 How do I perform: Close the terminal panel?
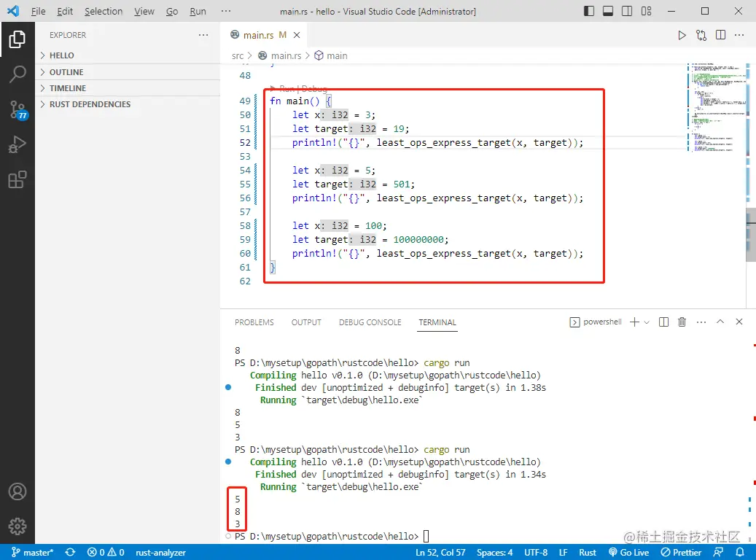pos(739,322)
